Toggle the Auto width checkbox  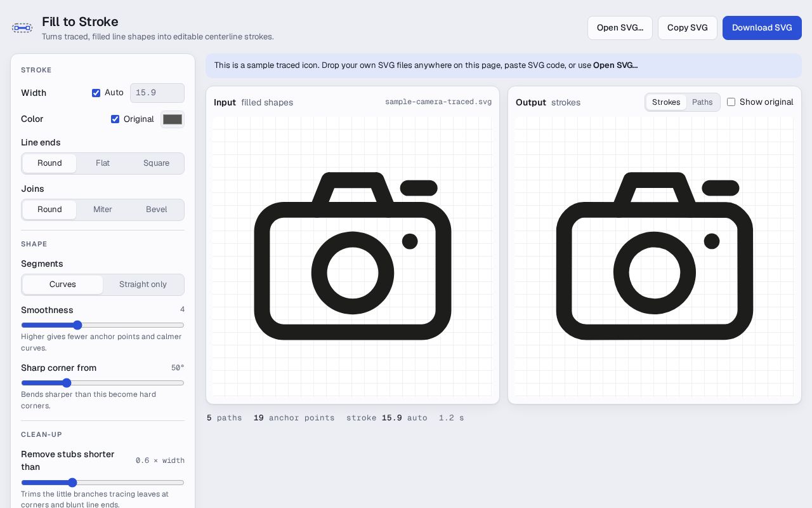point(96,93)
